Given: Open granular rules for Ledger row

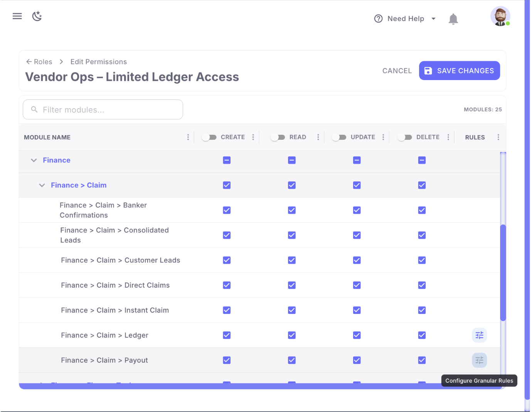Looking at the screenshot, I should pos(479,335).
